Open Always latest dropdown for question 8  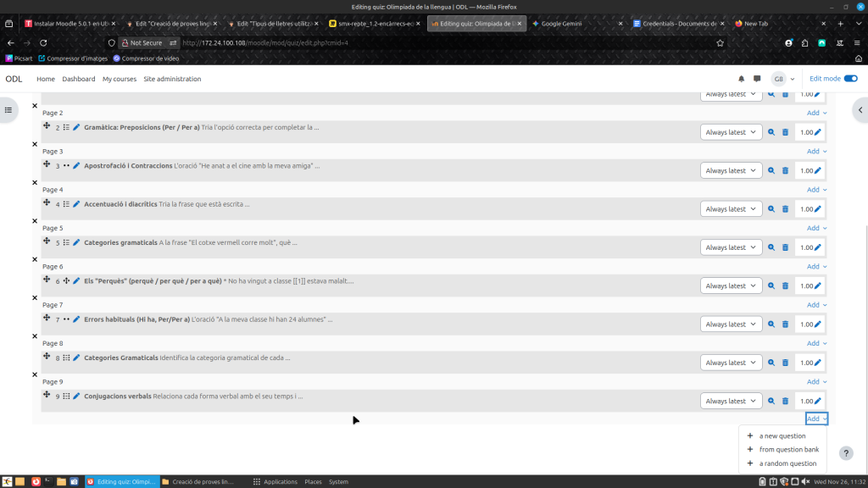click(731, 363)
